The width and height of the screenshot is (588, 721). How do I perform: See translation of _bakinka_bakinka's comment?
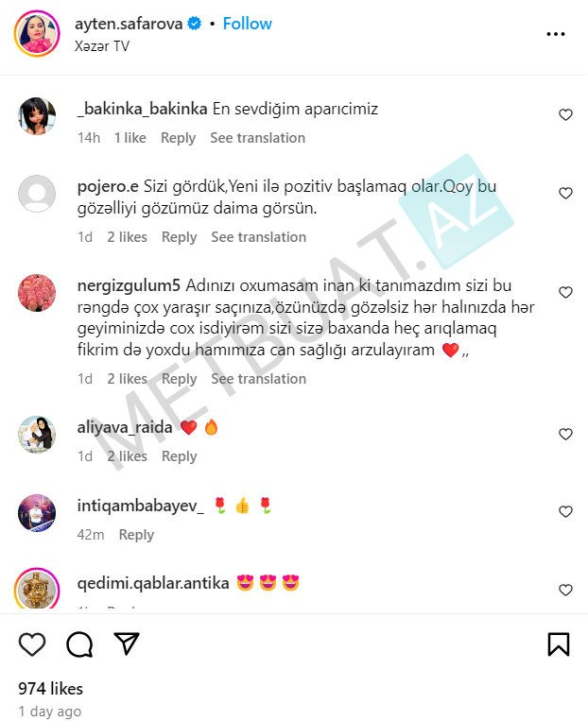[x=258, y=137]
